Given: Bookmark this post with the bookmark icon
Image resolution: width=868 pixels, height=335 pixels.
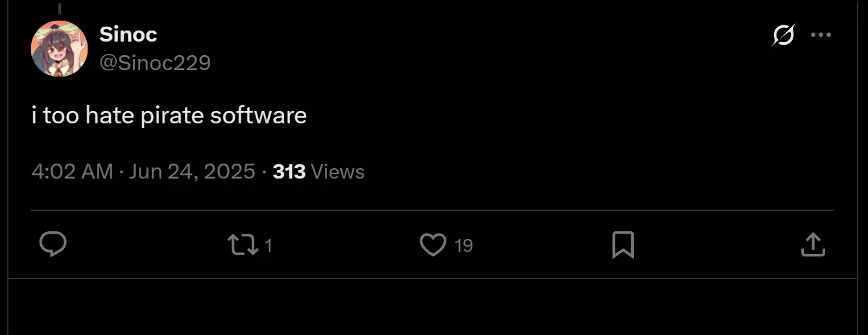Looking at the screenshot, I should coord(623,245).
